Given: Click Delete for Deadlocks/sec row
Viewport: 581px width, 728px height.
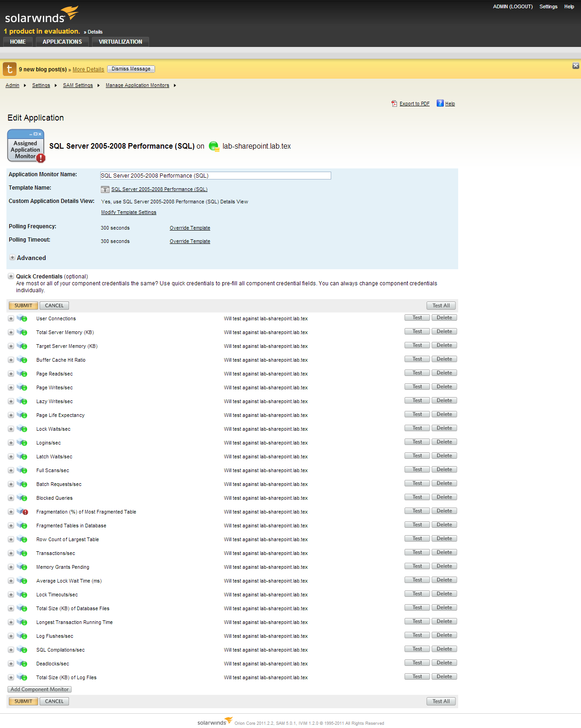Looking at the screenshot, I should (x=444, y=663).
